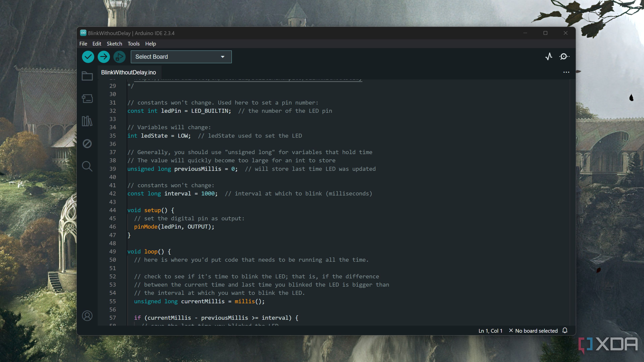644x362 pixels.
Task: Click the No board selected status text
Action: click(536, 331)
